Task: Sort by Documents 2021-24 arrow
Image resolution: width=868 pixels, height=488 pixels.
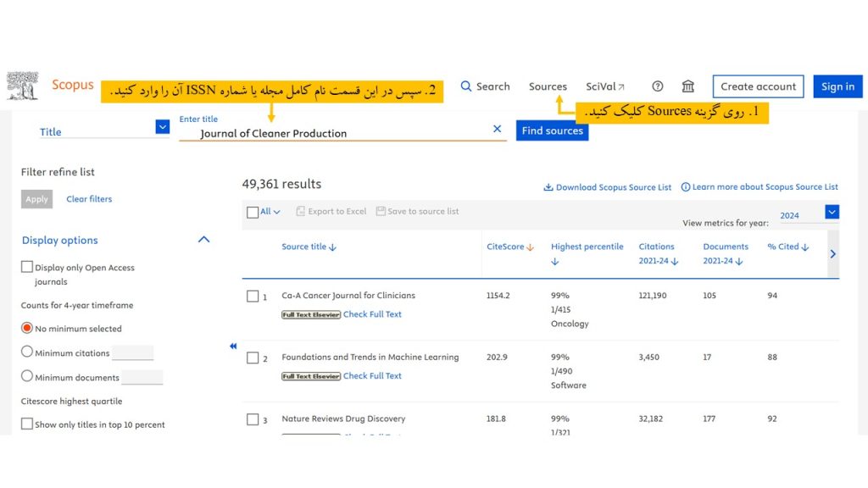Action: (739, 262)
